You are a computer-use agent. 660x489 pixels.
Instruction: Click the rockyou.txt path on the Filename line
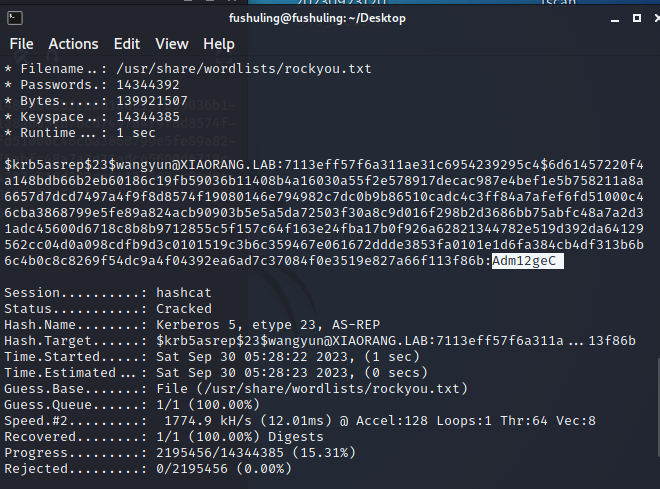(x=243, y=69)
